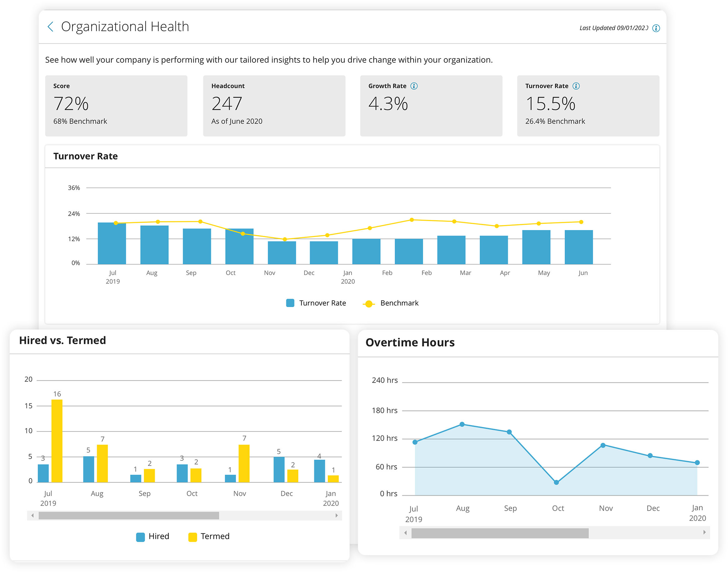This screenshot has width=728, height=572.
Task: Click the back arrow beside Organizational Health
Action: [51, 27]
